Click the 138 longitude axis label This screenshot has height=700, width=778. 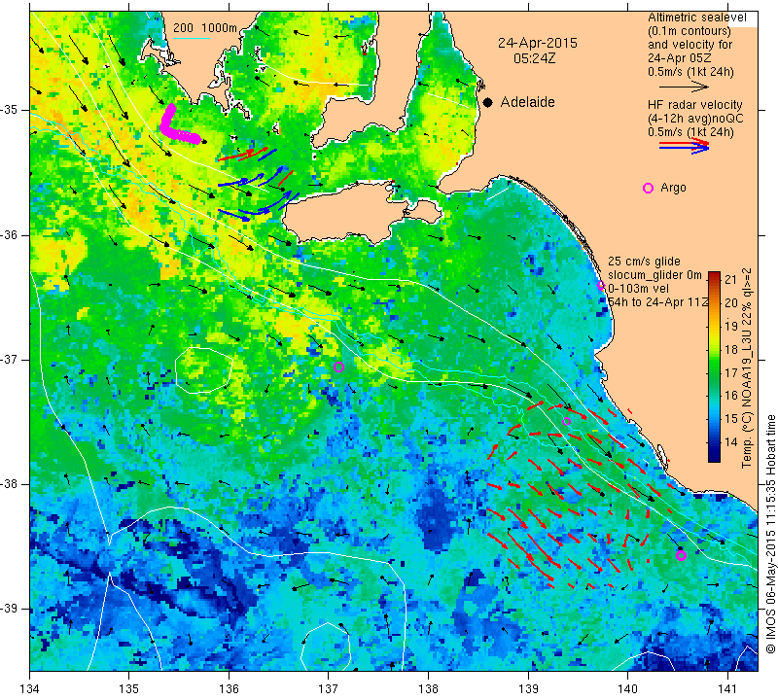(428, 688)
